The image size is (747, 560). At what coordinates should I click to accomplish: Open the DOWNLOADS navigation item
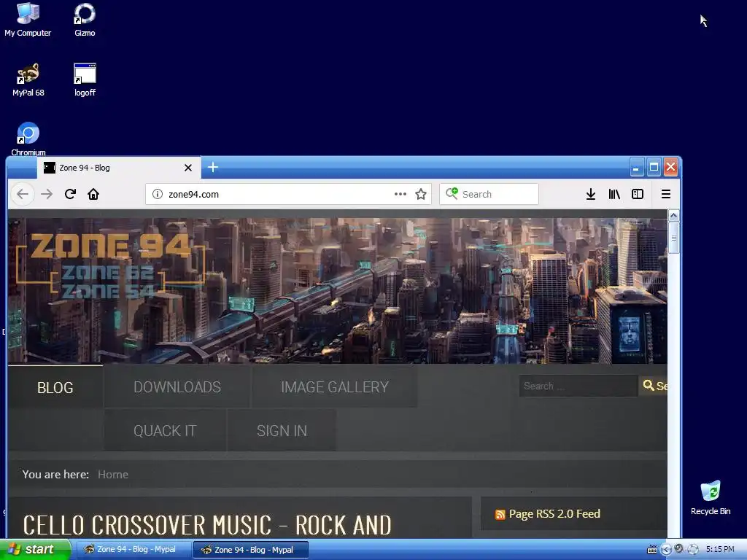[177, 386]
